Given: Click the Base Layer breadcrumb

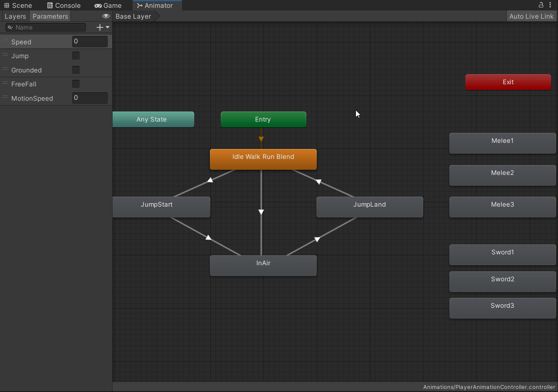Looking at the screenshot, I should pyautogui.click(x=133, y=16).
